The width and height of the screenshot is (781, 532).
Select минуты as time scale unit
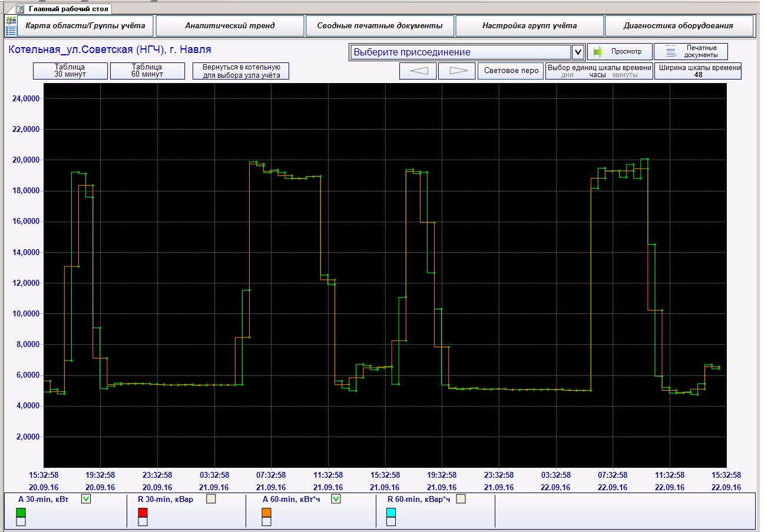625,75
